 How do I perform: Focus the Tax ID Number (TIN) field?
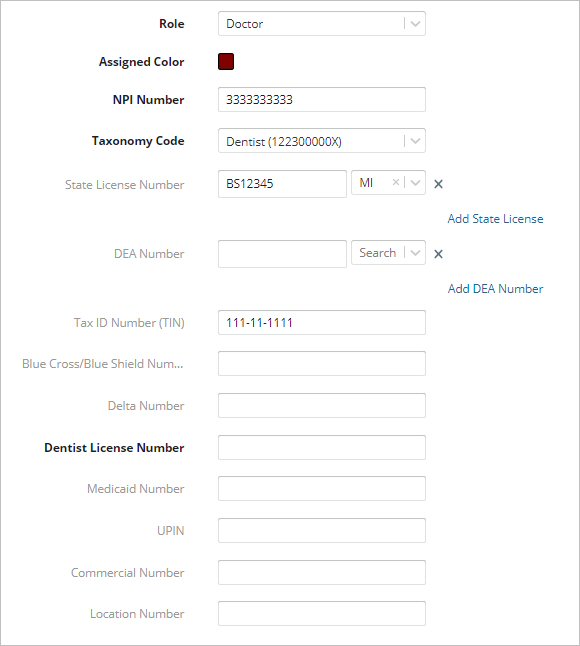click(322, 323)
